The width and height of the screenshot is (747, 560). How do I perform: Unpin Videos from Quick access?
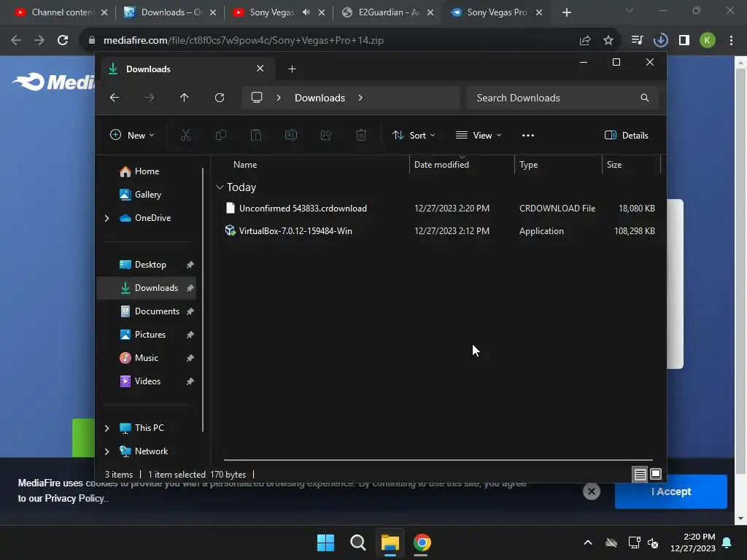pyautogui.click(x=190, y=381)
